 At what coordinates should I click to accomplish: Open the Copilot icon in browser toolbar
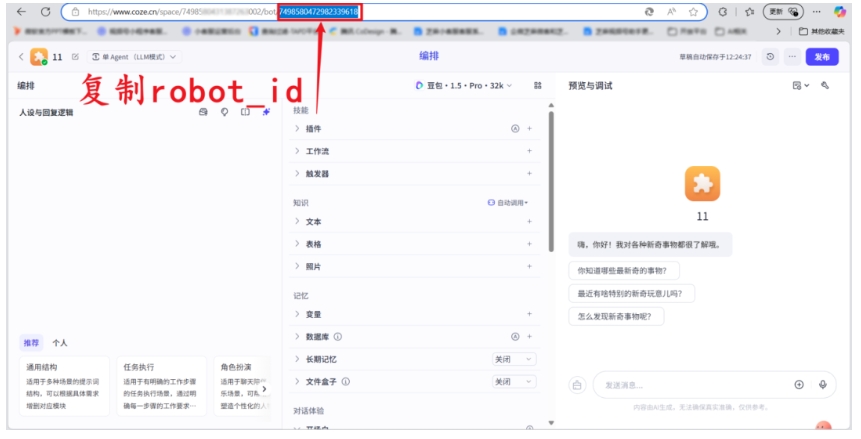(840, 12)
